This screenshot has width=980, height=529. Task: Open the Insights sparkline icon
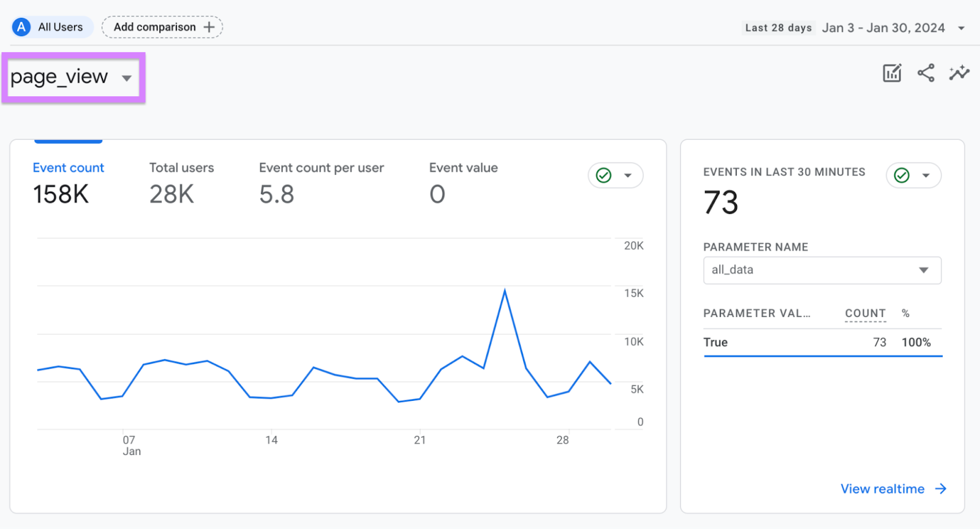tap(959, 73)
